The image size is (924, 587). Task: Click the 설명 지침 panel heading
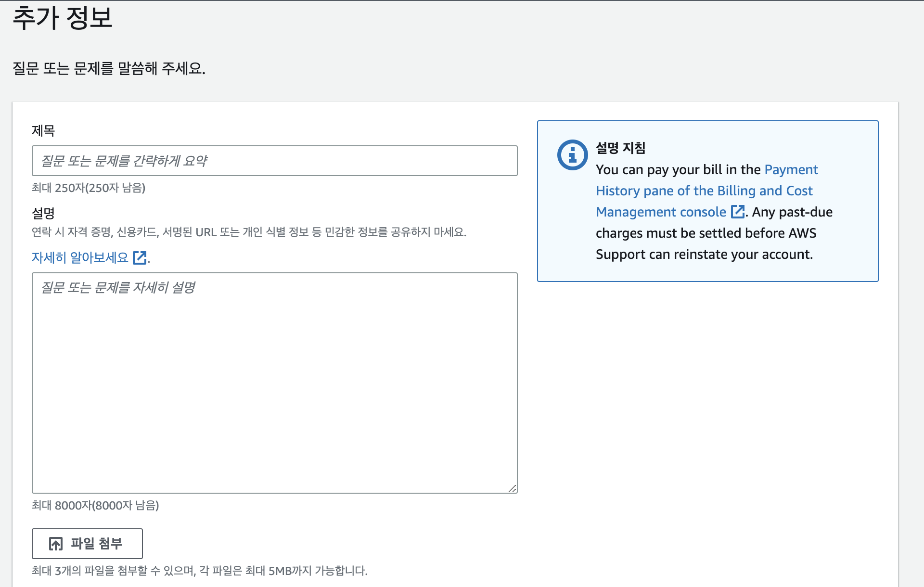click(620, 148)
